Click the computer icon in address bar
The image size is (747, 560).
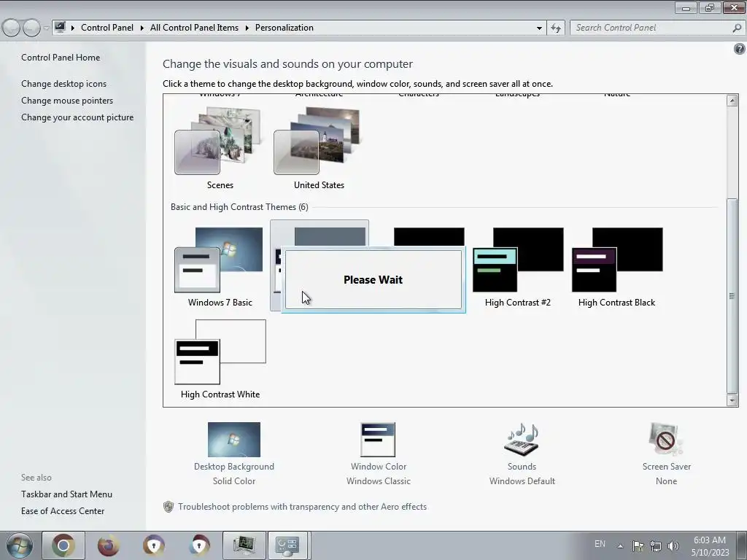tap(60, 27)
